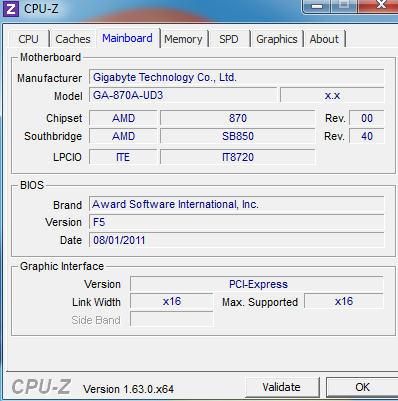398x401 pixels.
Task: Select the IT8720 LPCIO value
Action: (x=238, y=157)
